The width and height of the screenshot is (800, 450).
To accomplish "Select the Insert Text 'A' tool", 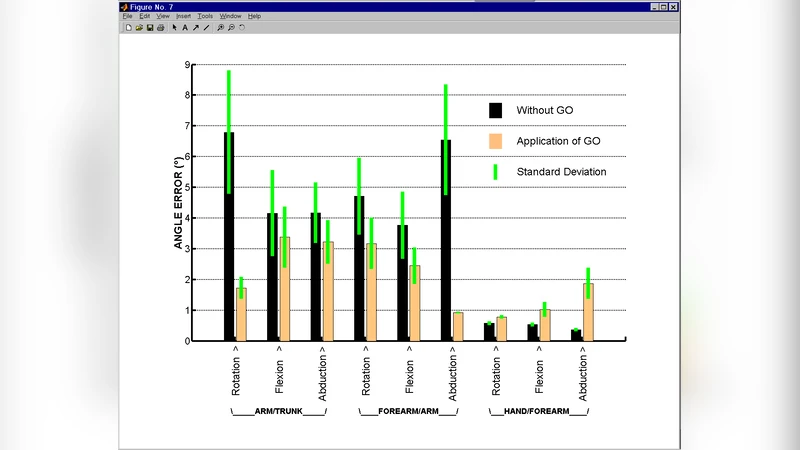I will 185,28.
